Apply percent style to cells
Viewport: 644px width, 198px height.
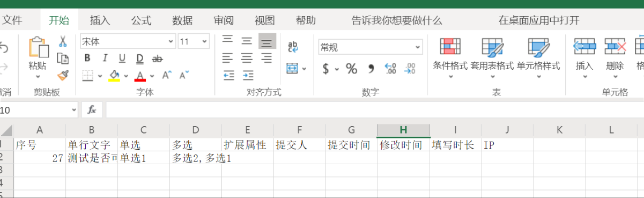click(351, 69)
